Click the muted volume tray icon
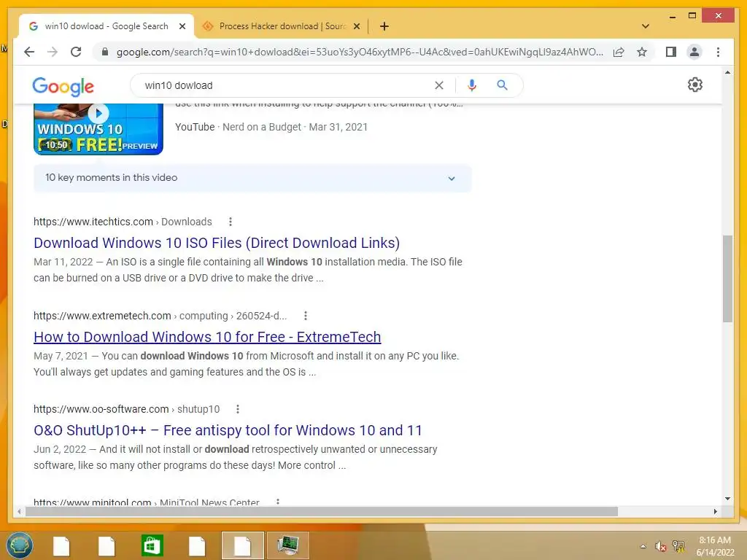 pos(660,546)
